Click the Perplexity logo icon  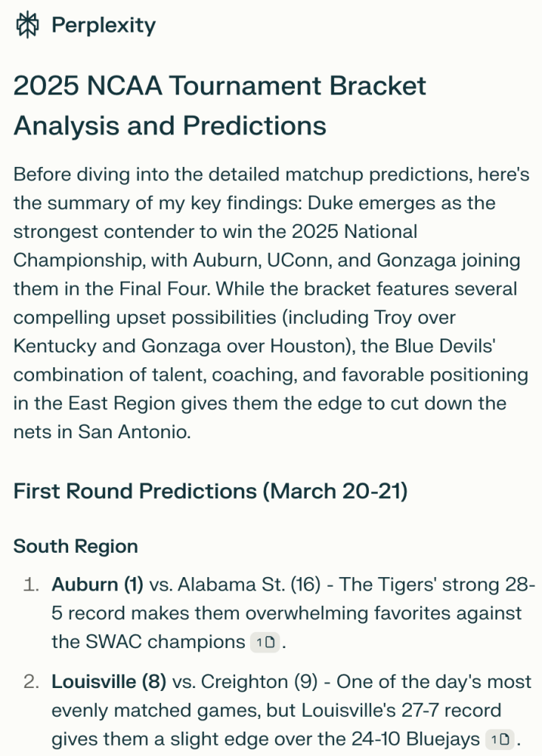click(27, 25)
